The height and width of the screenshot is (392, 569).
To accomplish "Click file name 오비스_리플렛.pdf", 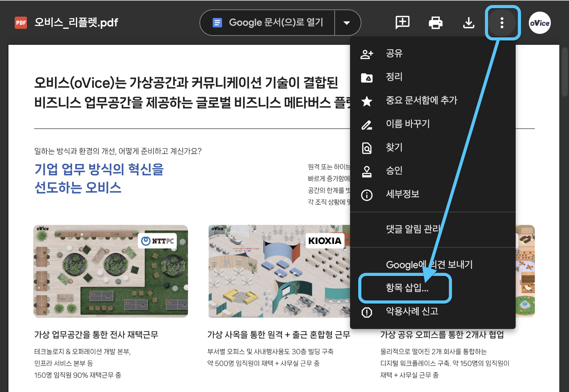I will tap(76, 23).
